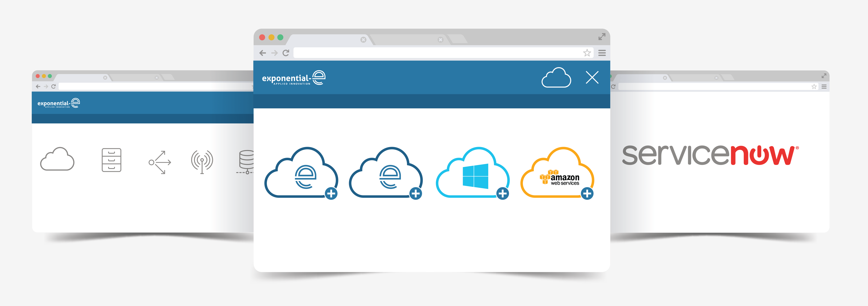Viewport: 868px width, 306px height.
Task: Close the first tab in center browser
Action: point(363,40)
